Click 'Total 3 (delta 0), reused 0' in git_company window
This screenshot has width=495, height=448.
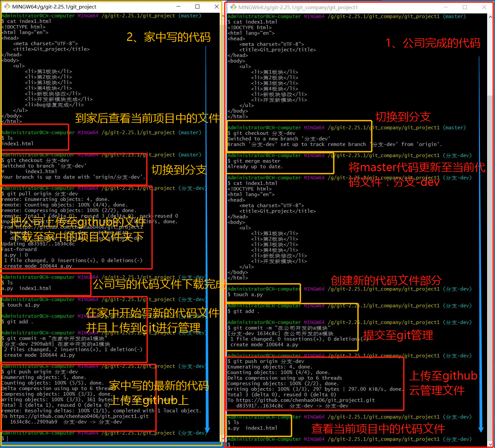tap(282, 395)
